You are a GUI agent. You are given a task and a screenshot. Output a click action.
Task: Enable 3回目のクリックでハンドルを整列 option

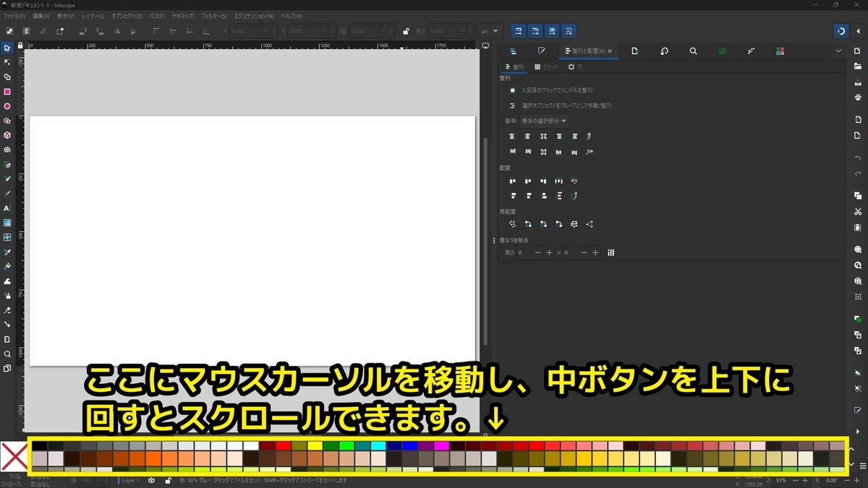click(x=511, y=90)
